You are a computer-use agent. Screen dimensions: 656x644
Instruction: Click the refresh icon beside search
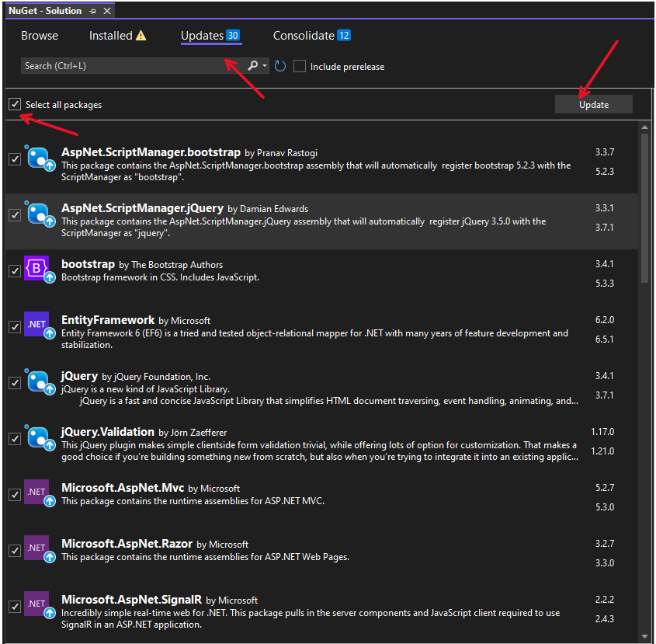pyautogui.click(x=280, y=66)
